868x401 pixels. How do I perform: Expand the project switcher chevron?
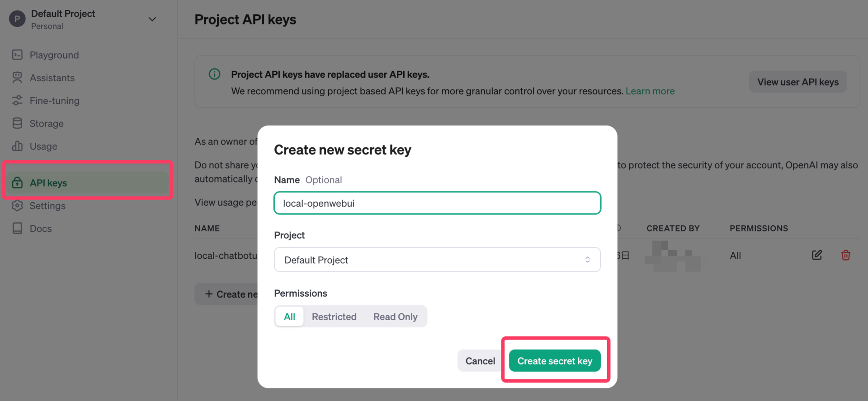pos(152,19)
